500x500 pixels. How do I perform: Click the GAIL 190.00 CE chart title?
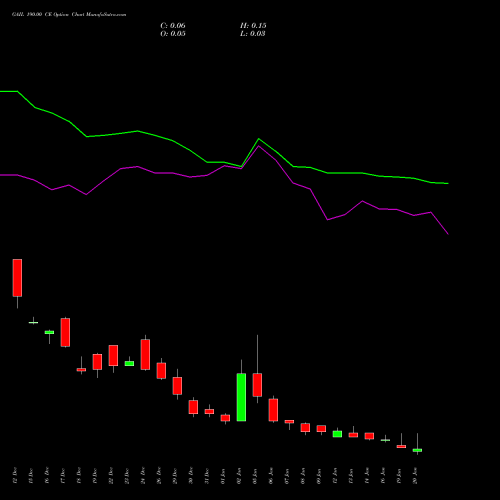(x=69, y=15)
